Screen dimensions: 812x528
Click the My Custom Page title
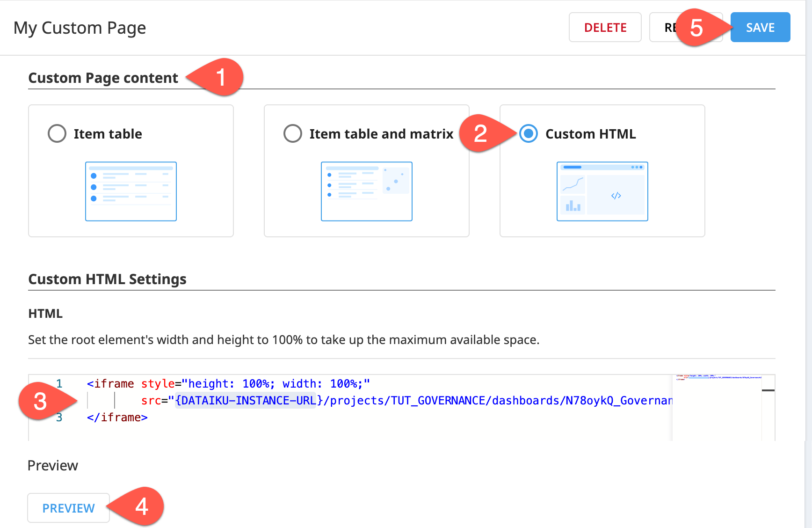(x=80, y=28)
